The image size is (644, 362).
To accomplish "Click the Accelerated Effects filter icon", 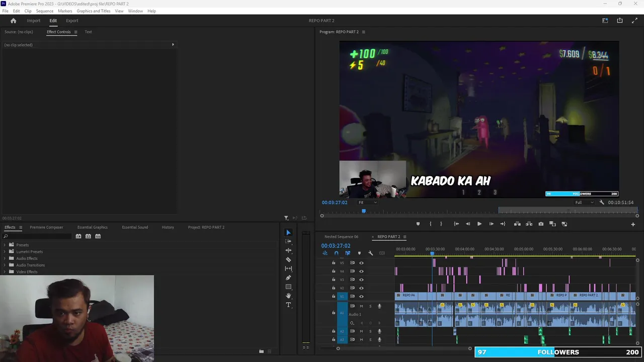I will [78, 236].
